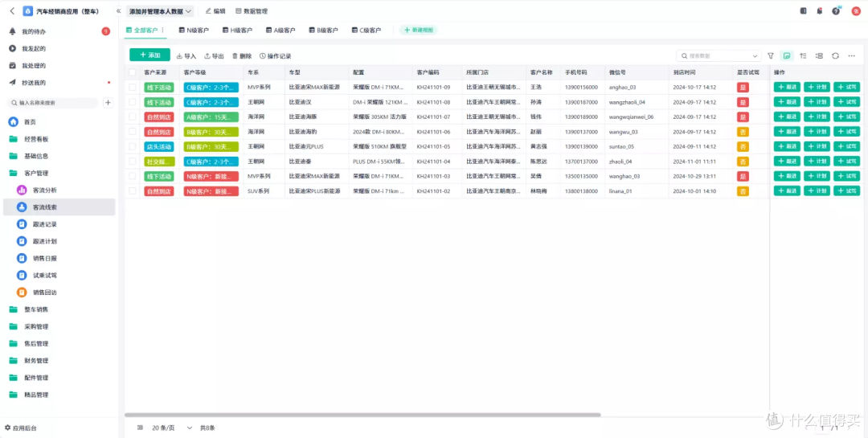Open the 数据管理 top menu item

point(252,11)
